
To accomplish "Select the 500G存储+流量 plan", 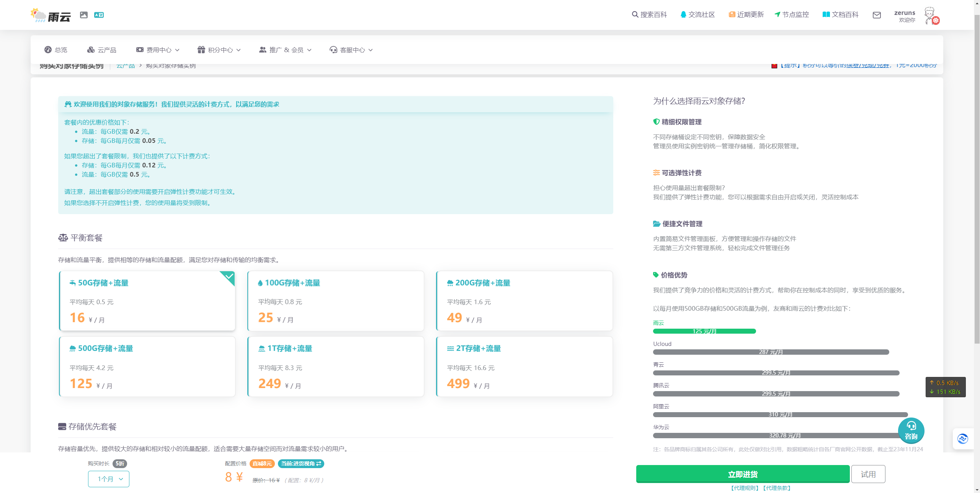I will 147,367.
